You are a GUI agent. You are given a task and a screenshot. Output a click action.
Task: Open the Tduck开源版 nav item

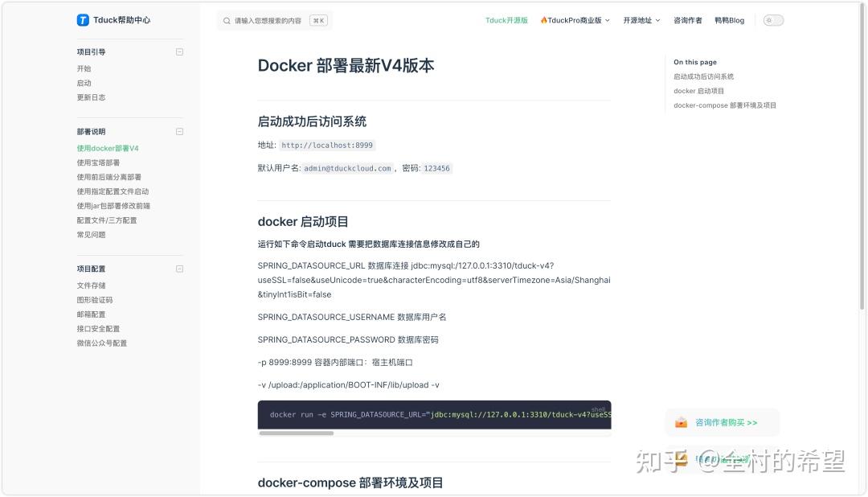pyautogui.click(x=506, y=20)
